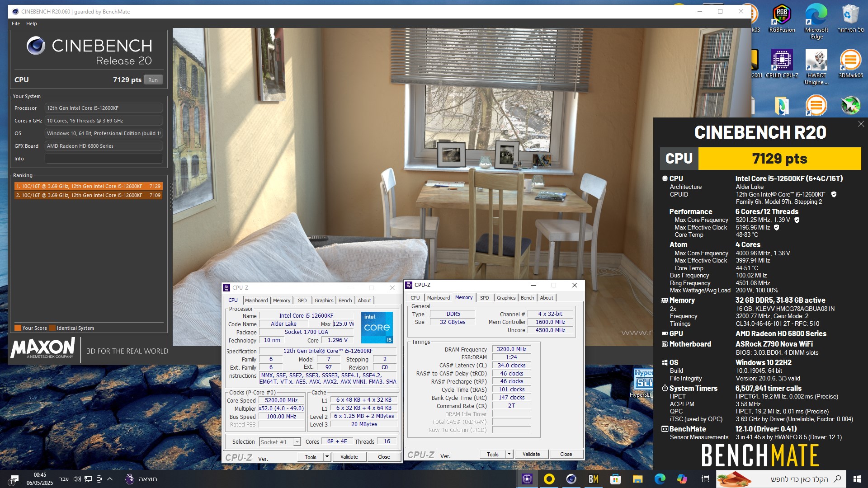Click BenchMate BM icon in taskbar

[x=594, y=479]
